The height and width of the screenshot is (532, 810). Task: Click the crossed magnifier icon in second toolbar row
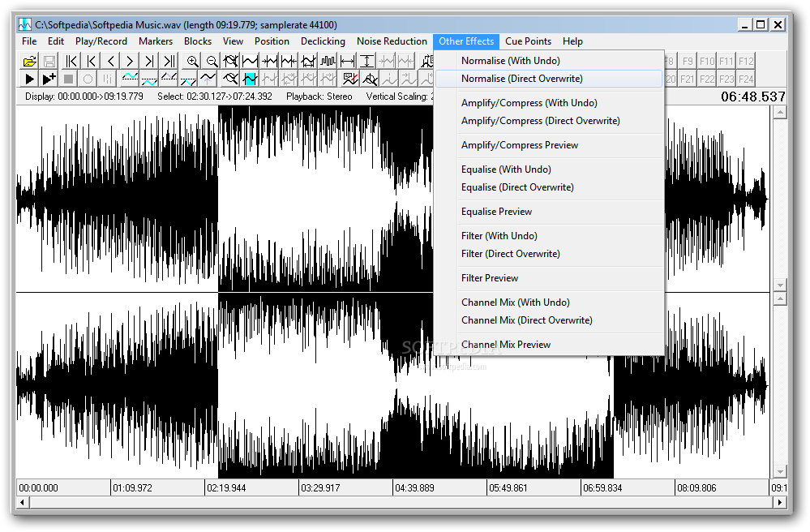pyautogui.click(x=230, y=79)
